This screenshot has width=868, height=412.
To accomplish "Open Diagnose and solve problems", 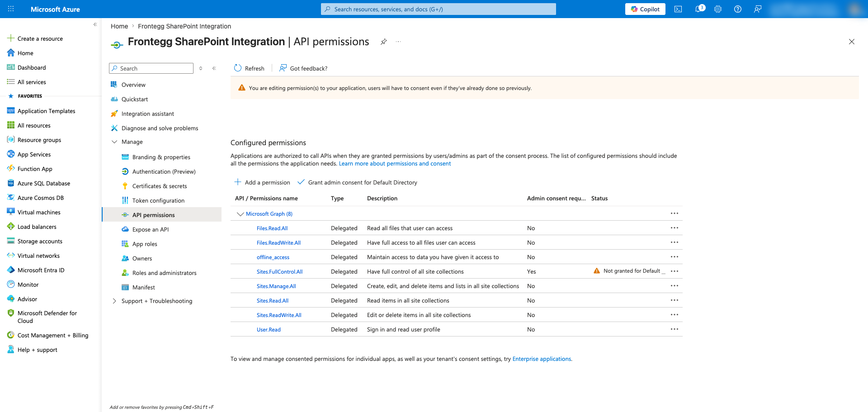I will point(160,128).
